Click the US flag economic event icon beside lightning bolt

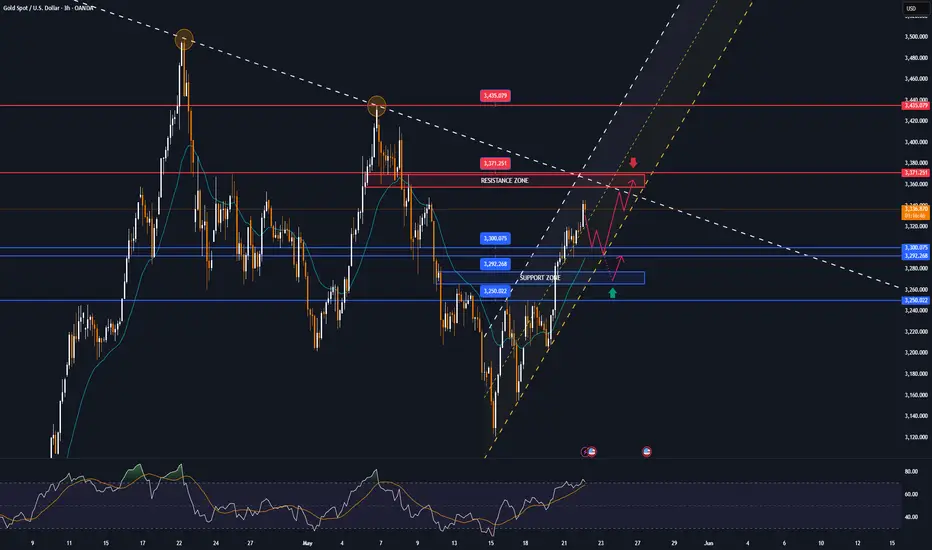click(x=592, y=452)
